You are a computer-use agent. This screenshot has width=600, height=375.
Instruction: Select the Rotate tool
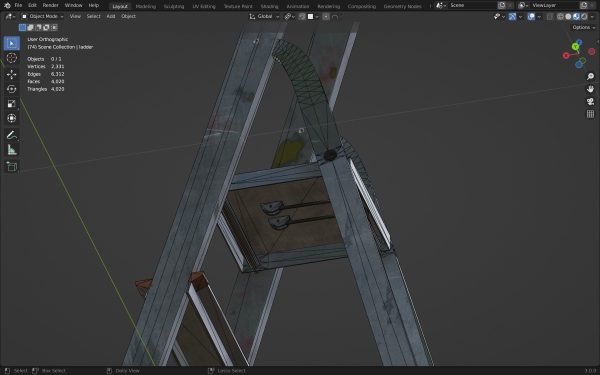[x=11, y=89]
